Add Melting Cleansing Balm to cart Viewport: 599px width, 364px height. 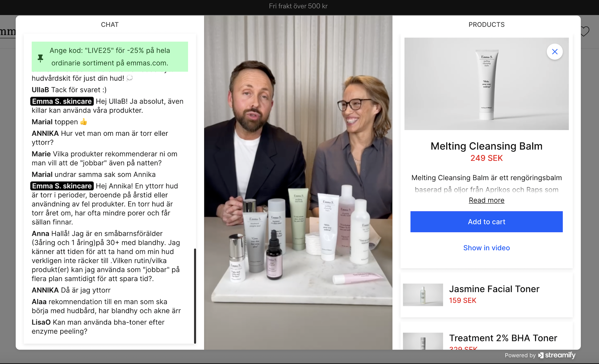coord(486,222)
